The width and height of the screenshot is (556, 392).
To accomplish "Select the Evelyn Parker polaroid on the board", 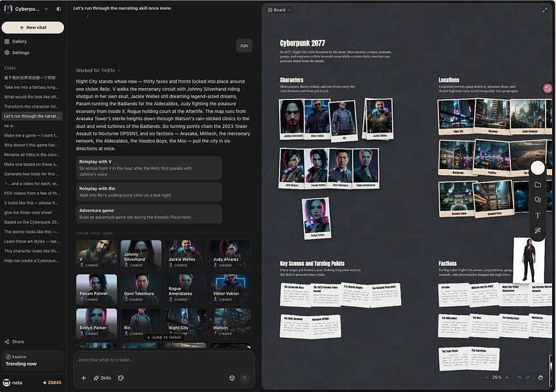I will [317, 218].
